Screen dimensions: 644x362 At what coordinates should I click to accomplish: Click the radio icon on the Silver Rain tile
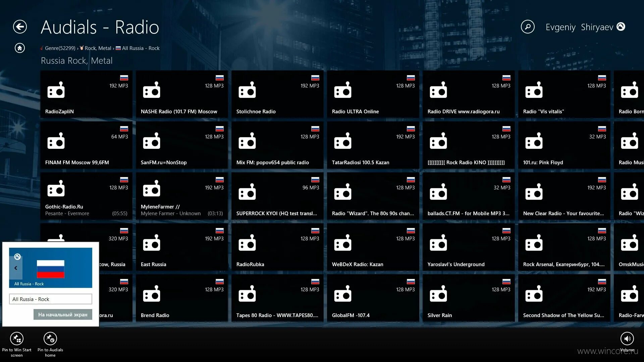coord(438,293)
